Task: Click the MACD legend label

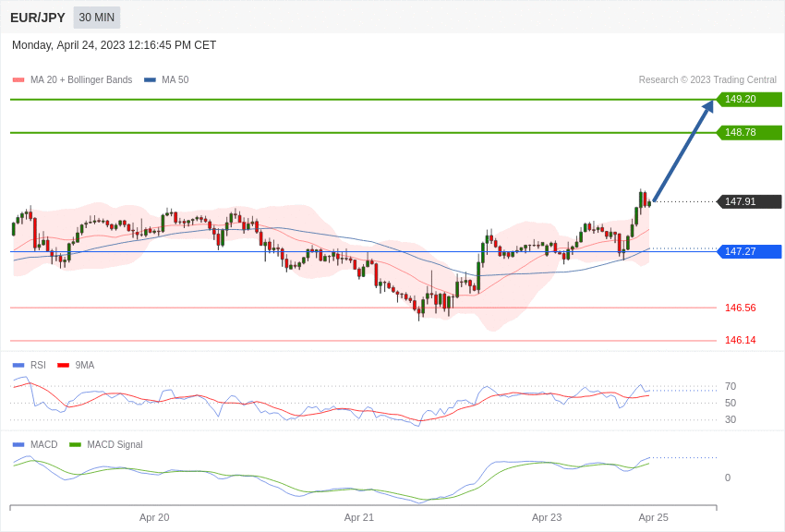Action: coord(44,444)
